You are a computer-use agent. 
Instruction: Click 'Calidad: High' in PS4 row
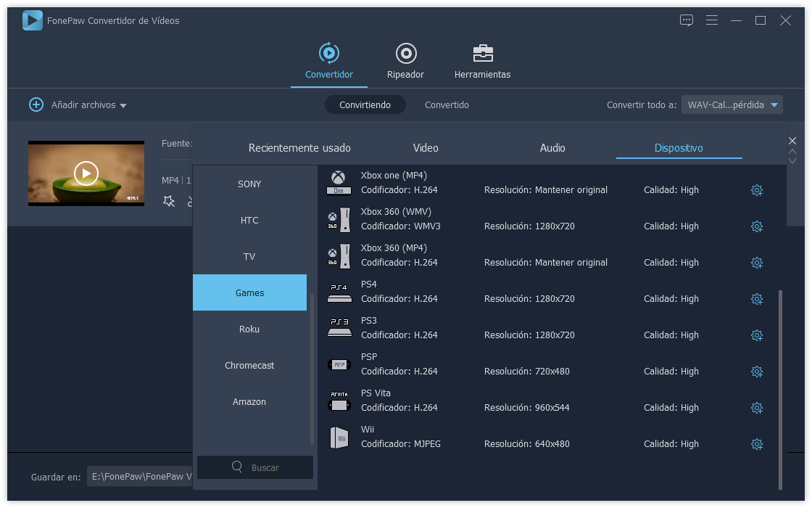click(671, 298)
